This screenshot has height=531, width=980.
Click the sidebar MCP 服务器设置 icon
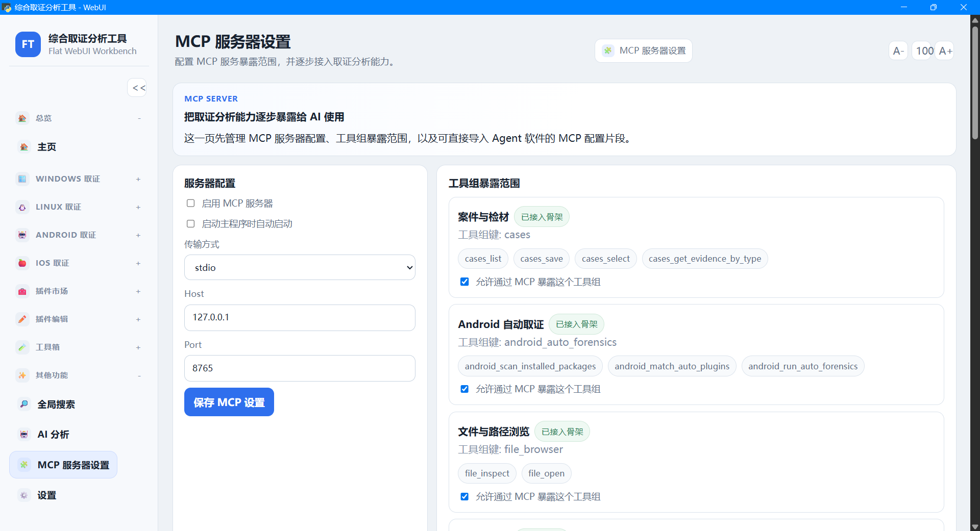pos(24,465)
